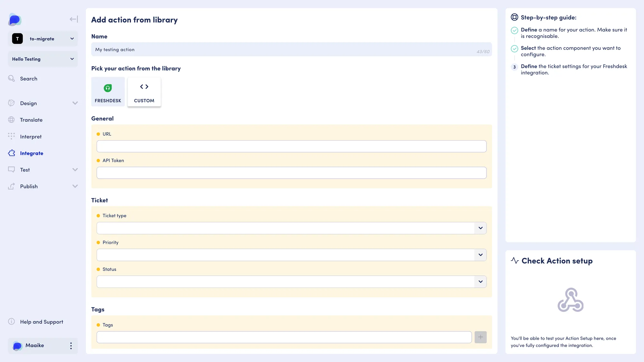Open the Status dropdown

291,282
